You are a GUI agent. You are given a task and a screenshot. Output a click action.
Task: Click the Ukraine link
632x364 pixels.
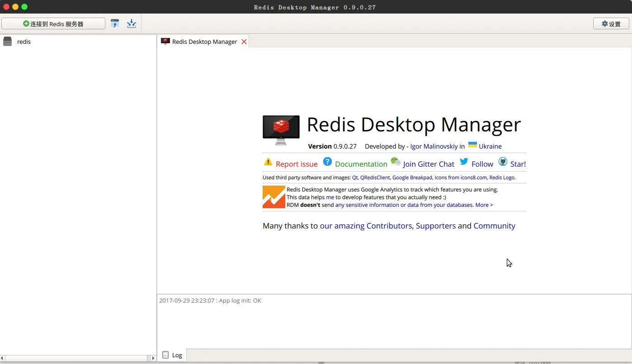490,146
